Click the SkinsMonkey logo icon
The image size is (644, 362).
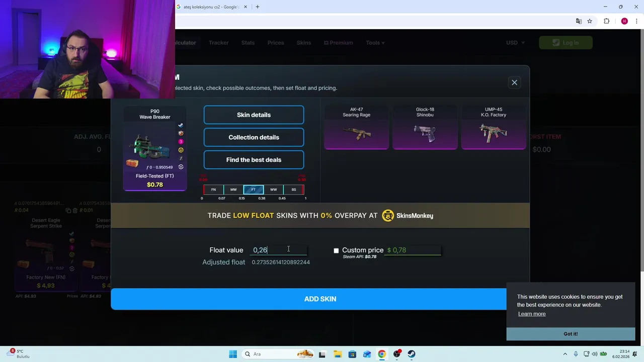click(388, 216)
